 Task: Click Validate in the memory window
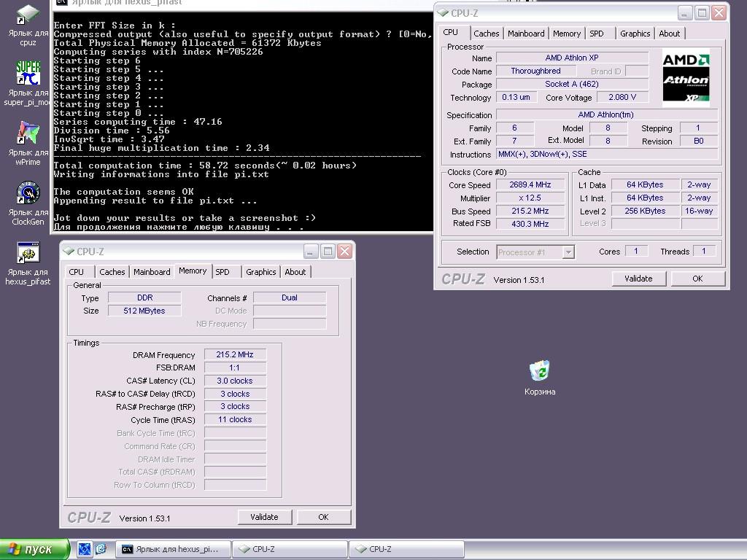[x=264, y=517]
